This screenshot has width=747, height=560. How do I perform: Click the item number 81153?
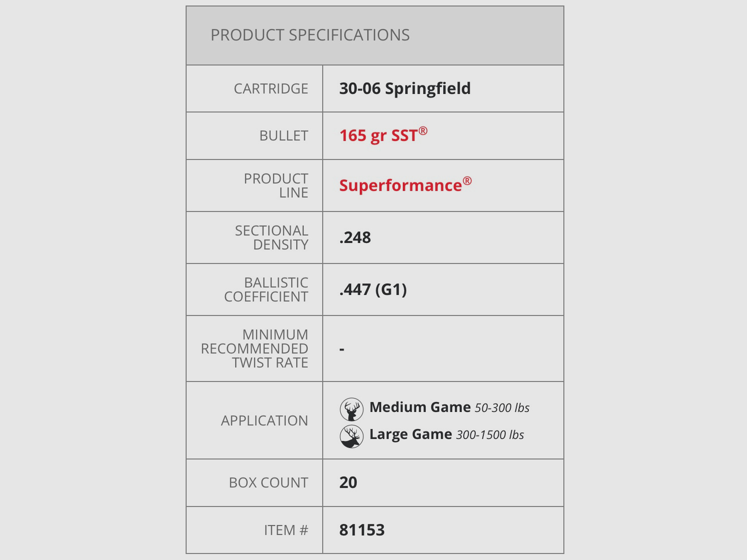coord(362,530)
